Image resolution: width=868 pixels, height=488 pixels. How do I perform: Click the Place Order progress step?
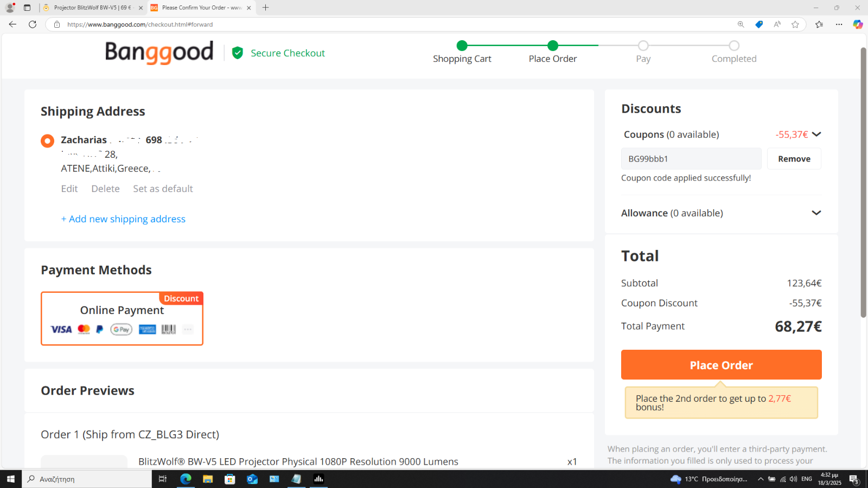(553, 53)
